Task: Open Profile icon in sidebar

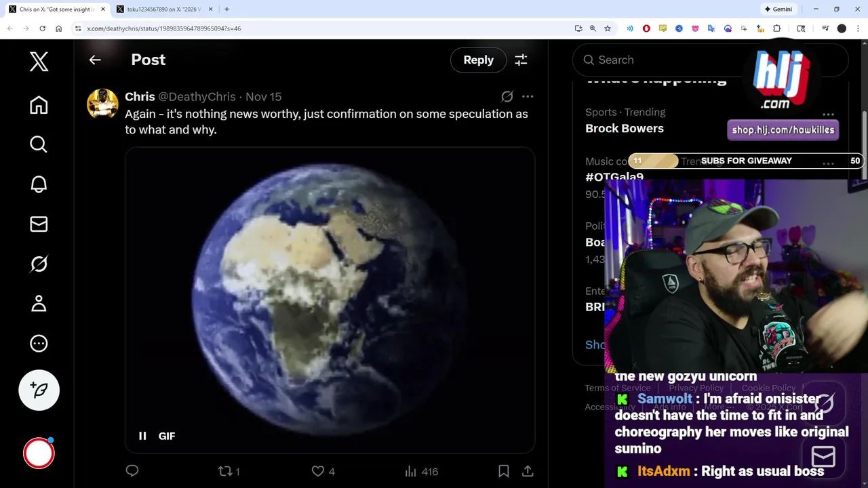Action: click(x=39, y=303)
